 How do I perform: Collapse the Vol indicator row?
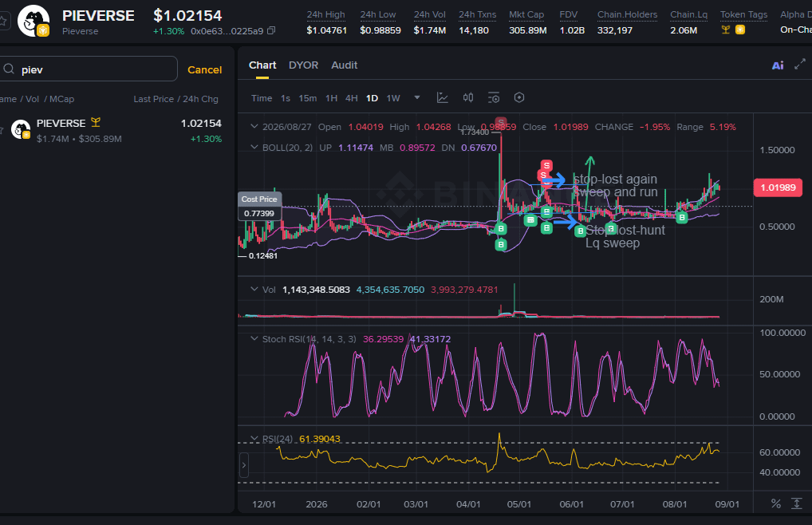(254, 289)
